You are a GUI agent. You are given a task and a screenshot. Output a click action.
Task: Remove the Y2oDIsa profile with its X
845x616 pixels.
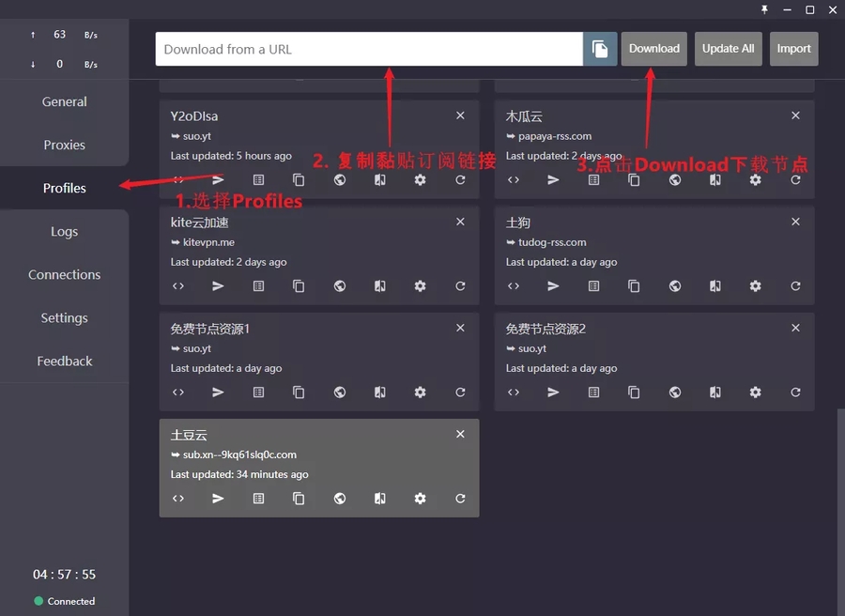460,115
